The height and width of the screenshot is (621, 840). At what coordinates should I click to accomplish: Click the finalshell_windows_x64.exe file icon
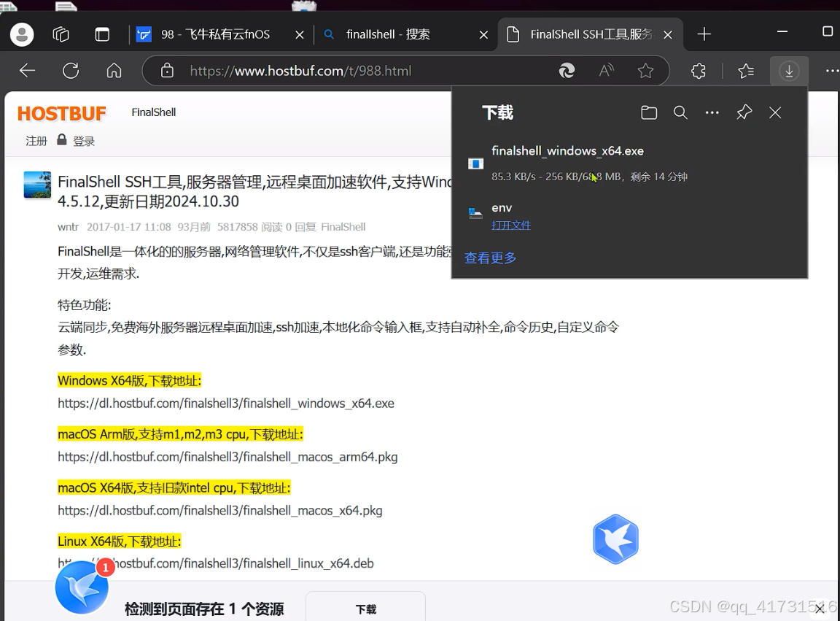tap(475, 163)
